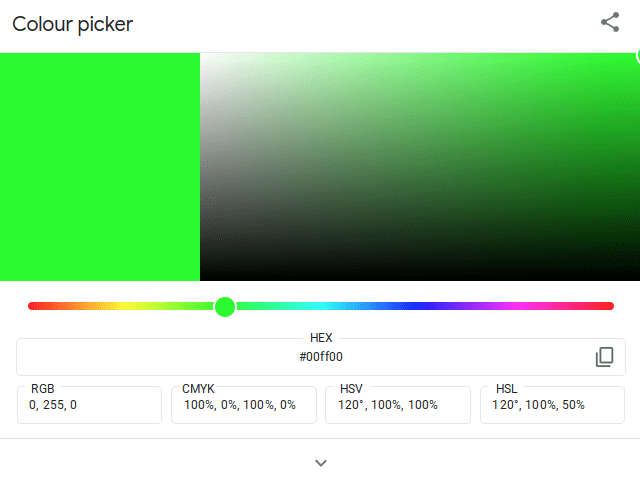640x482 pixels.
Task: Pick grey in the gradient's left middle
Action: pyautogui.click(x=202, y=167)
